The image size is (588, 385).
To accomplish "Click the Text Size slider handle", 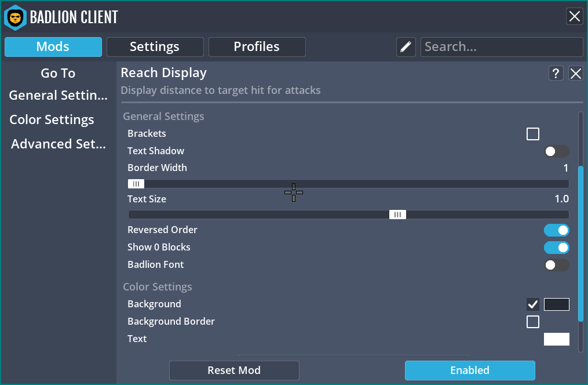I will click(397, 215).
